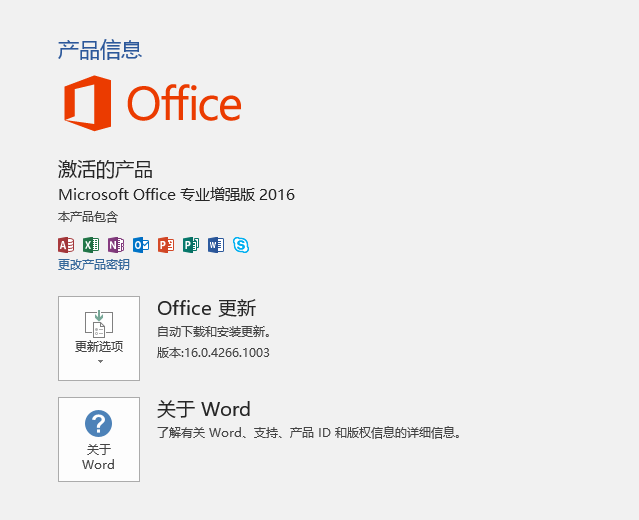Open the 更新选项 dropdown button

[x=99, y=338]
